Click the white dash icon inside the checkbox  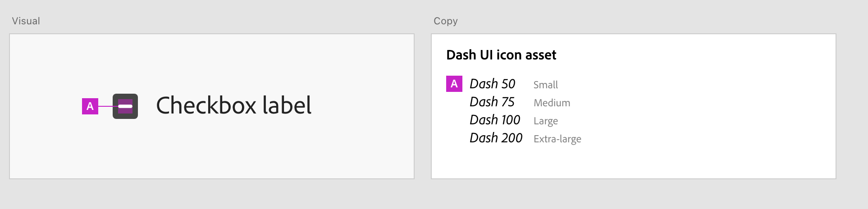coord(125,106)
